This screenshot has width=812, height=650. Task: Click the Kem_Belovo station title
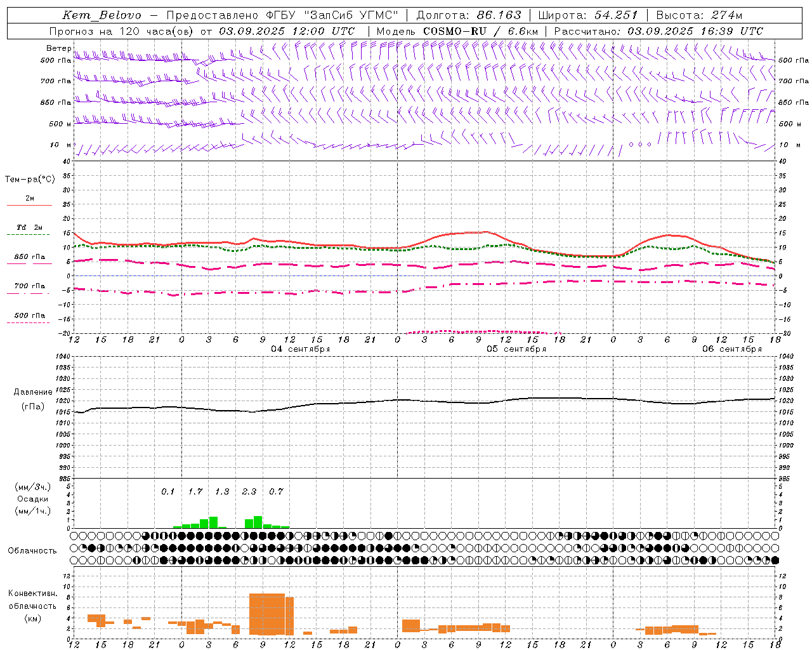[102, 15]
